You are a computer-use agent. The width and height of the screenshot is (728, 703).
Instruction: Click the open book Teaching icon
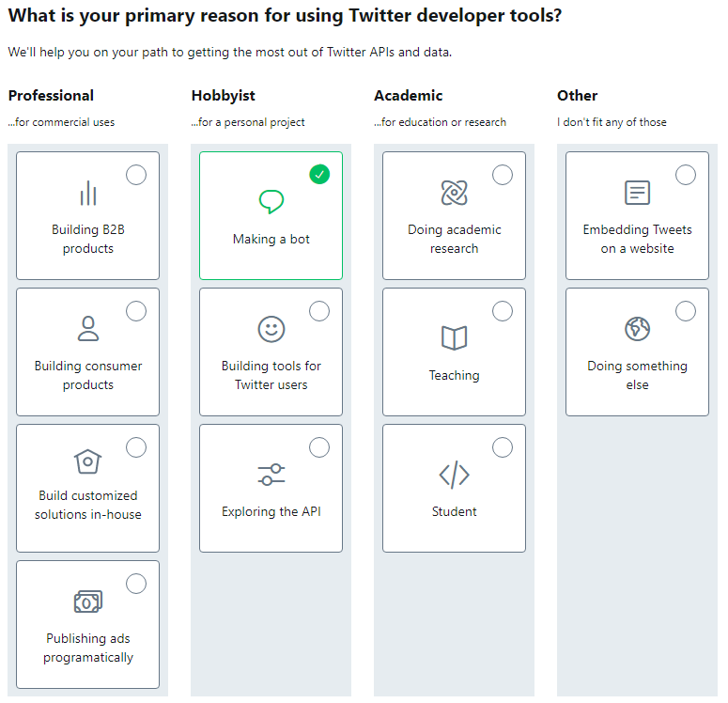(454, 337)
